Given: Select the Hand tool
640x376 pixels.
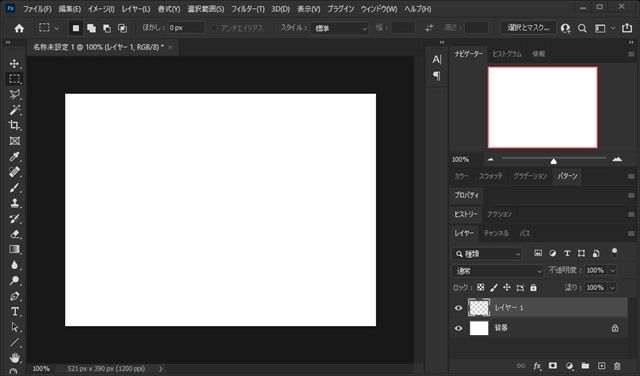Looking at the screenshot, I should tap(14, 358).
